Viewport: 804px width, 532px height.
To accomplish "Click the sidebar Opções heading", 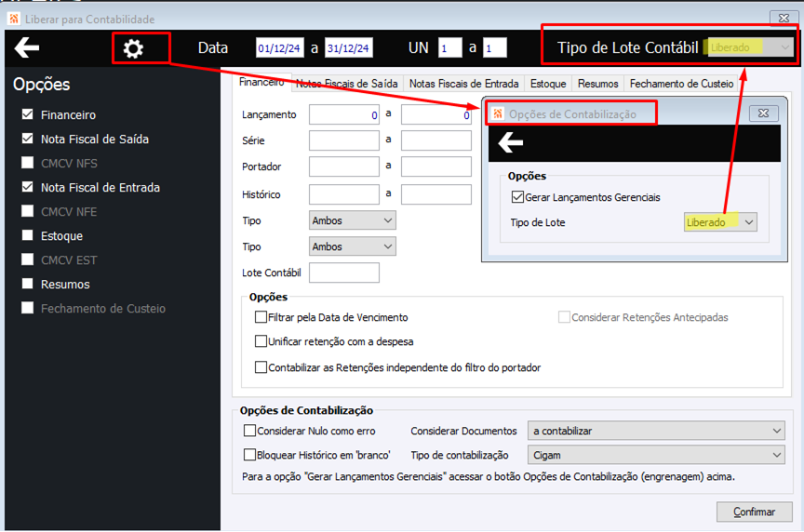I will coord(42,85).
